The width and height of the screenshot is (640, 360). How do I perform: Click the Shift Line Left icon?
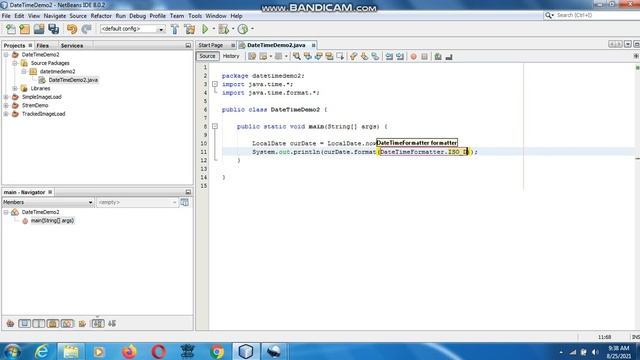click(389, 57)
